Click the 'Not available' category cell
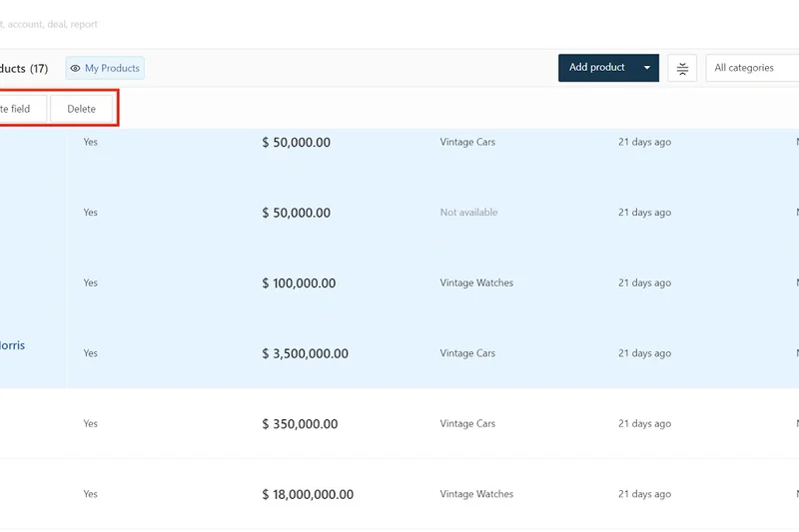 [468, 213]
